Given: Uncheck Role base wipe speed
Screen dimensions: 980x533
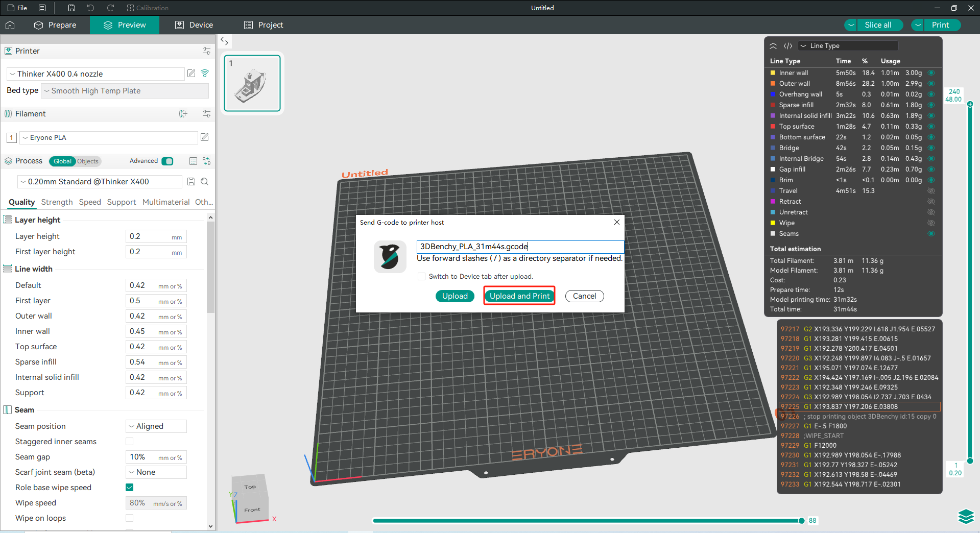Looking at the screenshot, I should [130, 488].
